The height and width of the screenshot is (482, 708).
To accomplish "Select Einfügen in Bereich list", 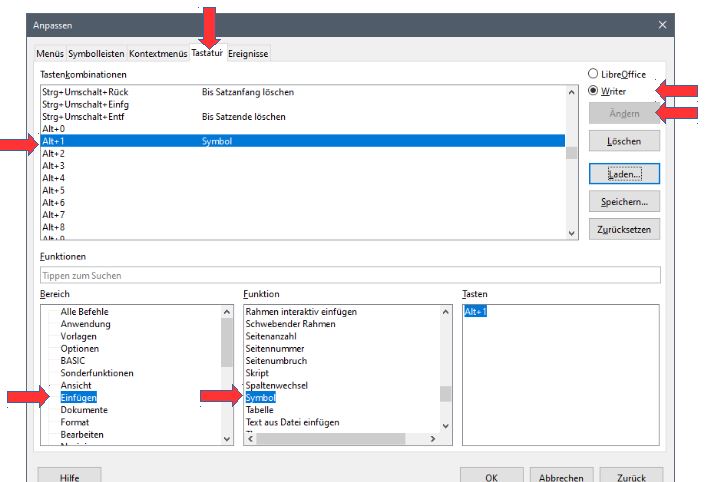I will tap(79, 398).
